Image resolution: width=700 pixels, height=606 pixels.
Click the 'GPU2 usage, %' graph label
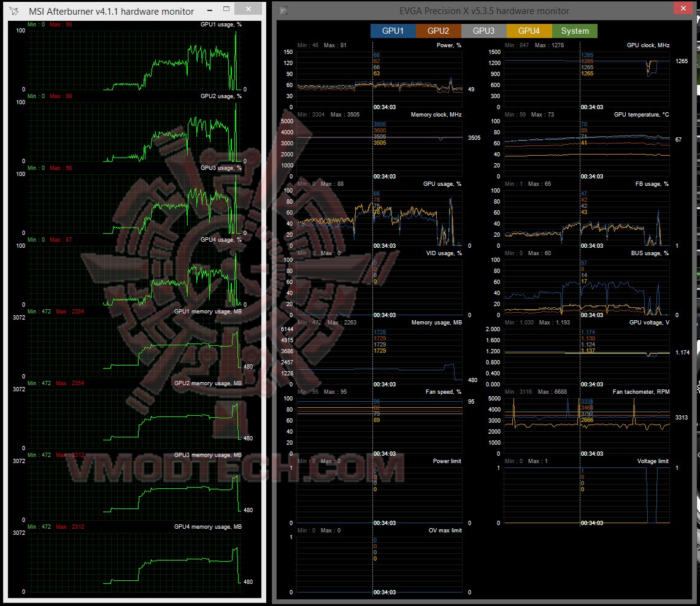(221, 96)
